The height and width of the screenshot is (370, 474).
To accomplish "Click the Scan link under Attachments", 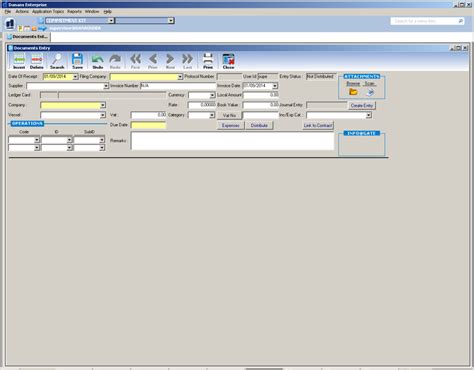I will point(369,84).
